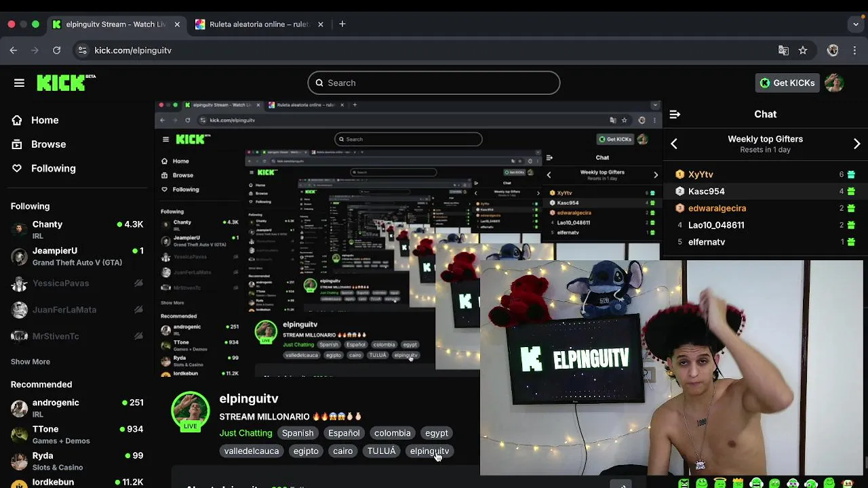Click the Spanish tag
The image size is (868, 488).
(x=298, y=433)
